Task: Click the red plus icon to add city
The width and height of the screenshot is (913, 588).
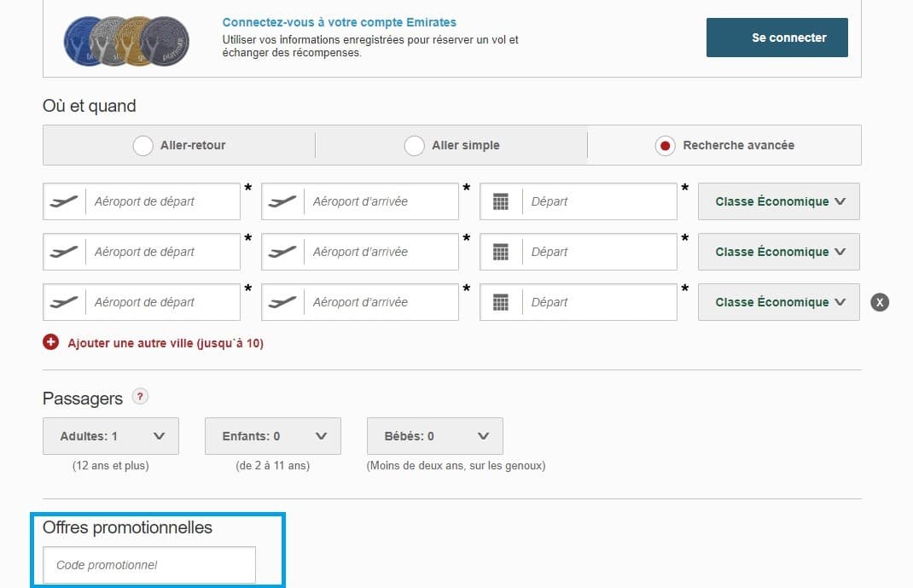Action: (x=51, y=342)
